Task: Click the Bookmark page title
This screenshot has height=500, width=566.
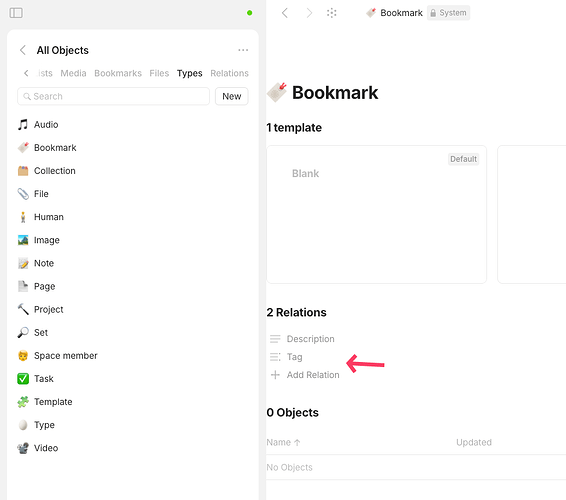Action: tap(335, 93)
